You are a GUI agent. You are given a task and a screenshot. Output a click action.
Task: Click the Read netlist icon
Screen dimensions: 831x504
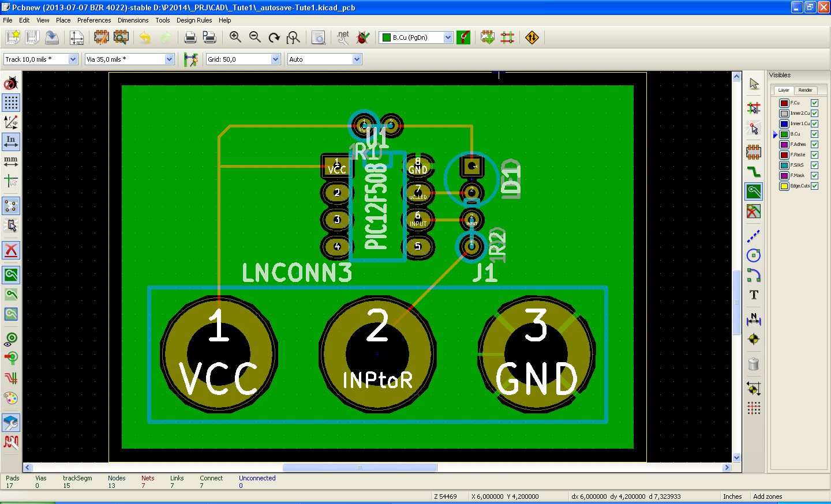343,37
